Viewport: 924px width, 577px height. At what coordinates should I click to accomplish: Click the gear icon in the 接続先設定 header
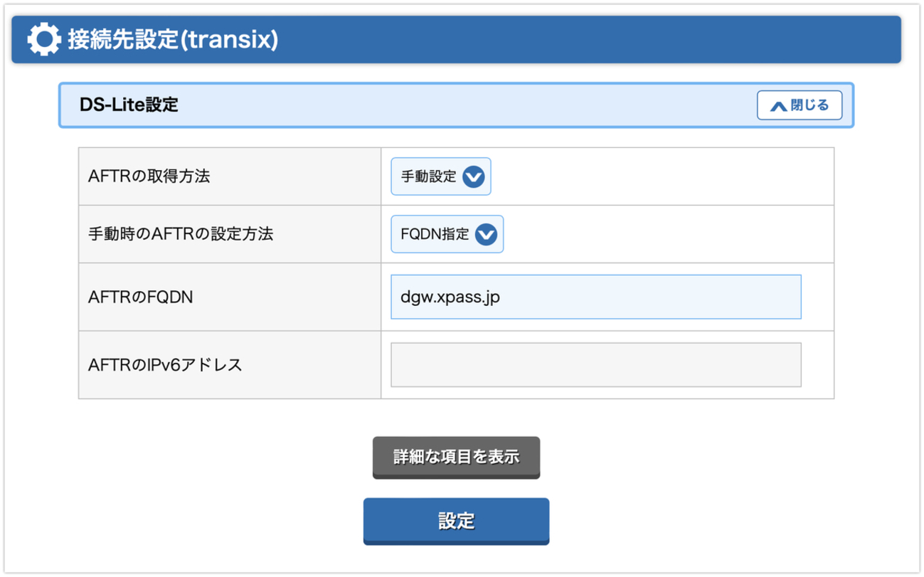coord(43,39)
